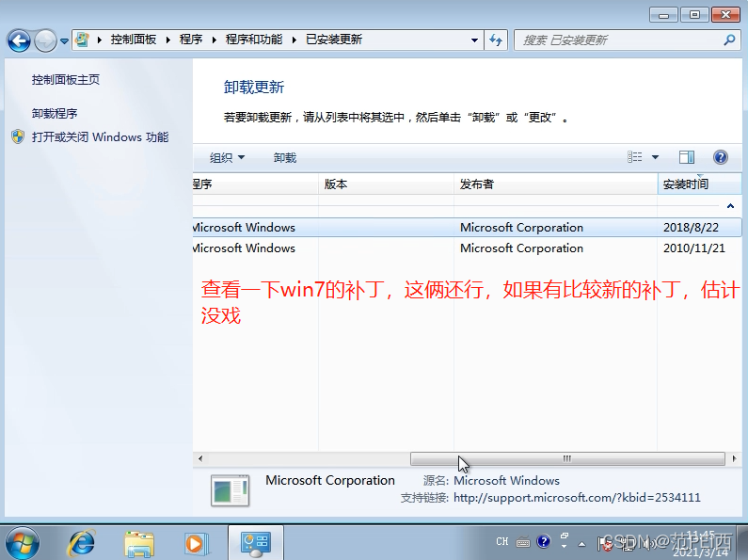This screenshot has height=560, width=748.
Task: Select the Microsoft Windows row dated 2010/11/21
Action: click(467, 248)
